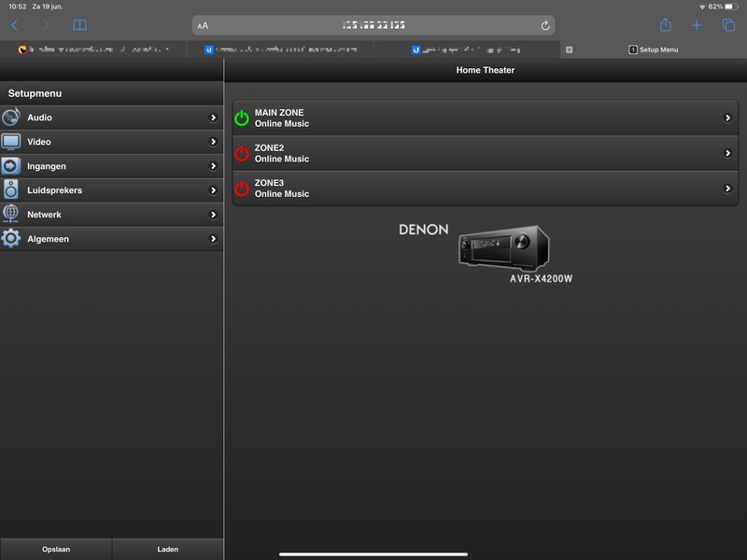
Task: Tap the Denon AVR-X4200W receiver image
Action: click(x=503, y=248)
